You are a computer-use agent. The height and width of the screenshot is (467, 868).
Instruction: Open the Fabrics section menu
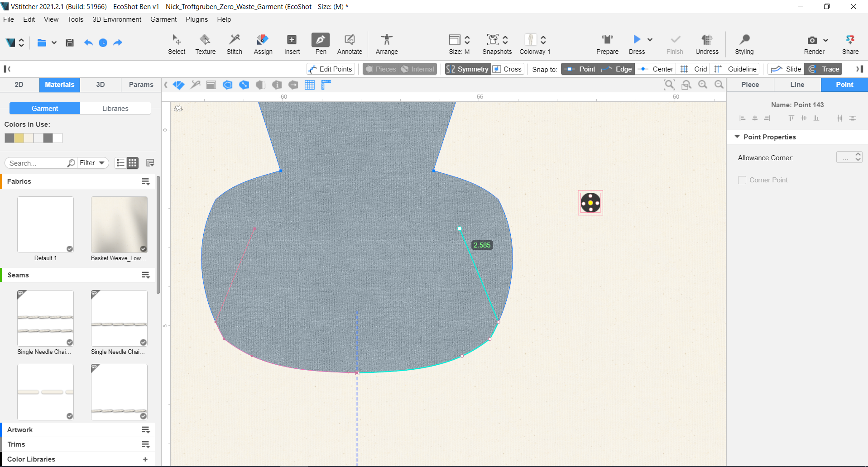pyautogui.click(x=145, y=181)
